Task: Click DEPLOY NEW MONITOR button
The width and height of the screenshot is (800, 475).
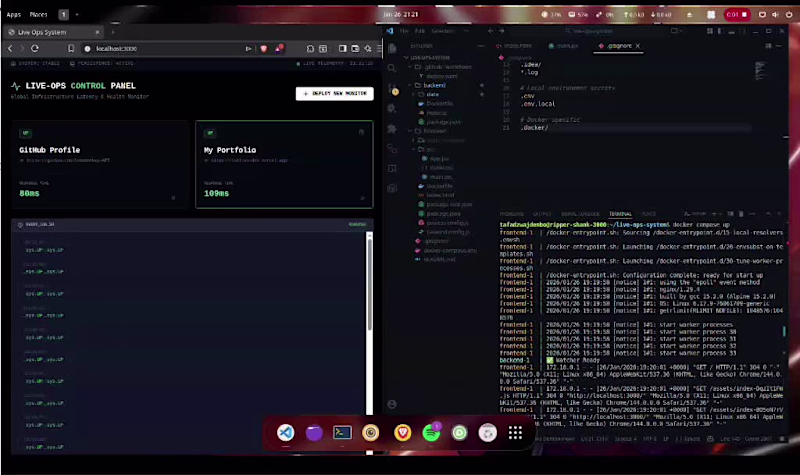Action: coord(335,93)
